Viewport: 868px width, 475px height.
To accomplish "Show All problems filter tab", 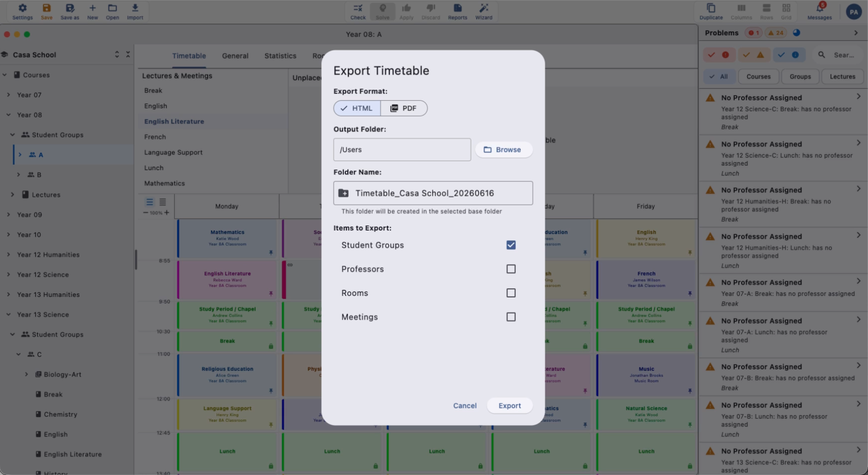I will pyautogui.click(x=719, y=76).
